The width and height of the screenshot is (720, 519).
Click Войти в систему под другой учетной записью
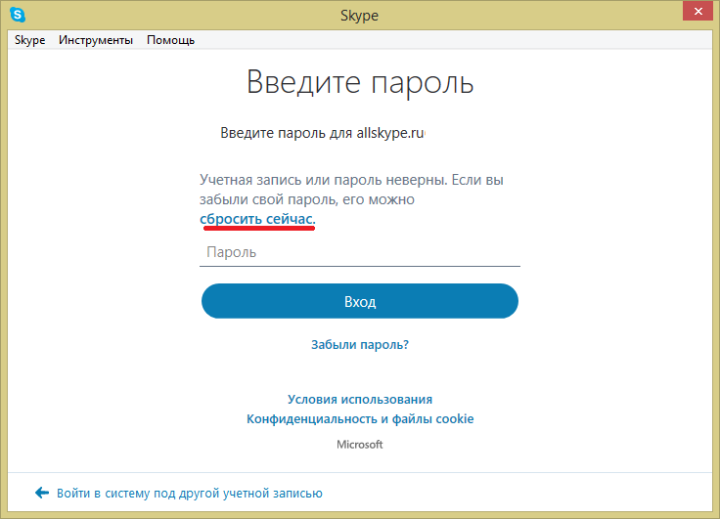click(189, 493)
